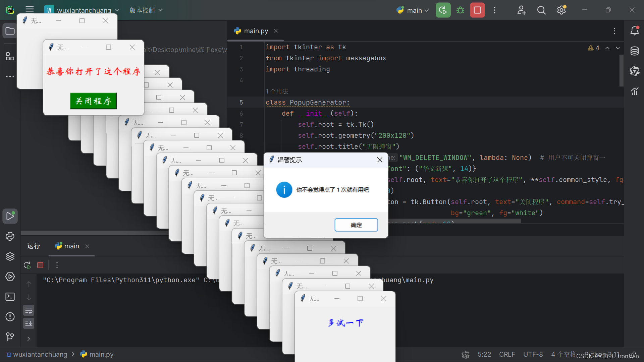Click the 4 warnings indicator in editor
644x362 pixels.
pos(593,48)
